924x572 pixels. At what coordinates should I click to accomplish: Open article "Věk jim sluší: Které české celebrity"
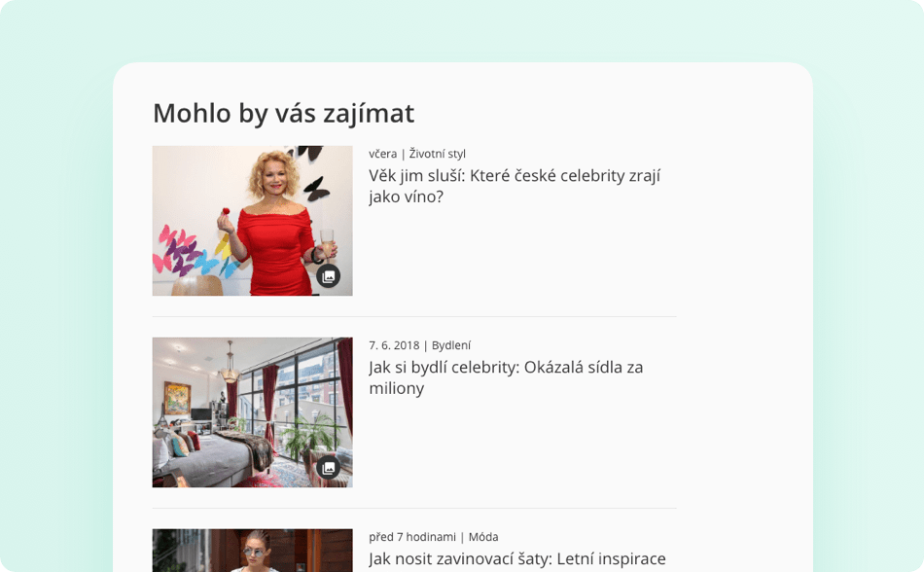(514, 186)
